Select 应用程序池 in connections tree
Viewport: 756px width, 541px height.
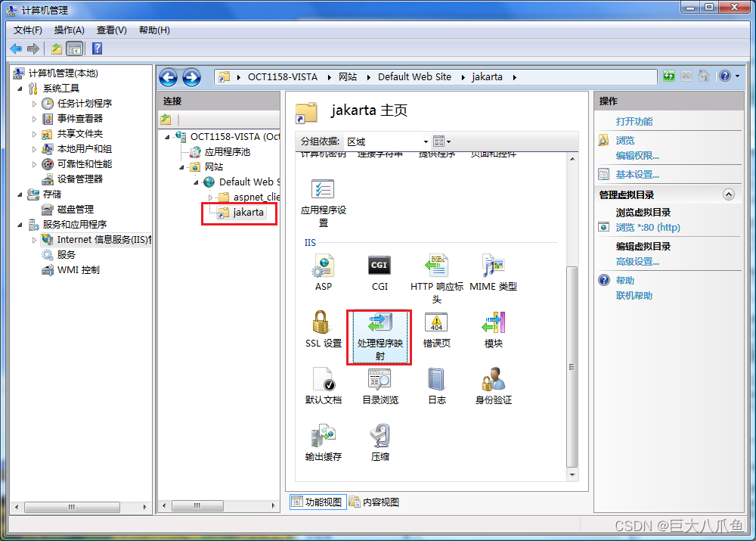[x=227, y=152]
